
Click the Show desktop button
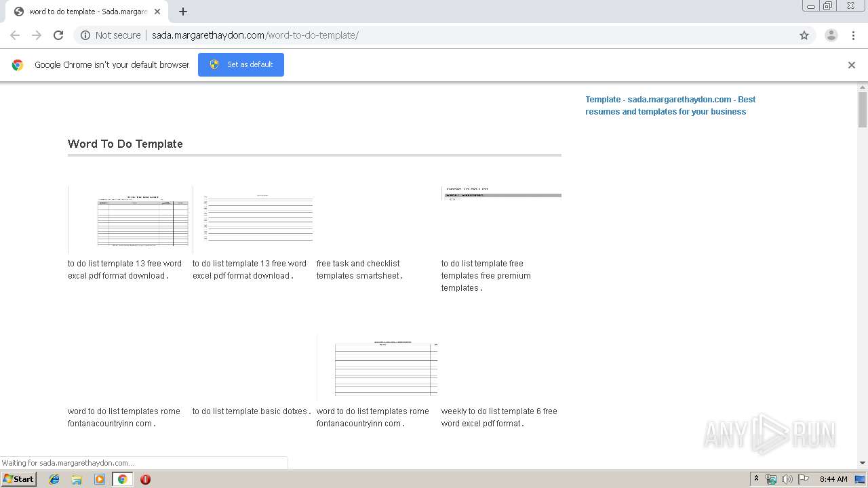coord(861,479)
